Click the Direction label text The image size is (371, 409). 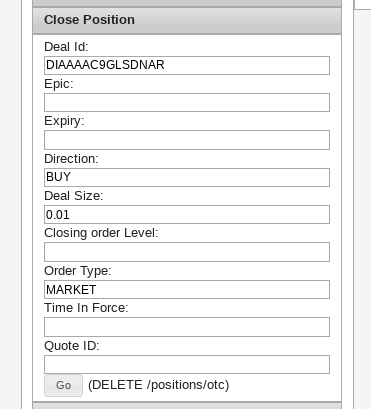click(x=71, y=159)
